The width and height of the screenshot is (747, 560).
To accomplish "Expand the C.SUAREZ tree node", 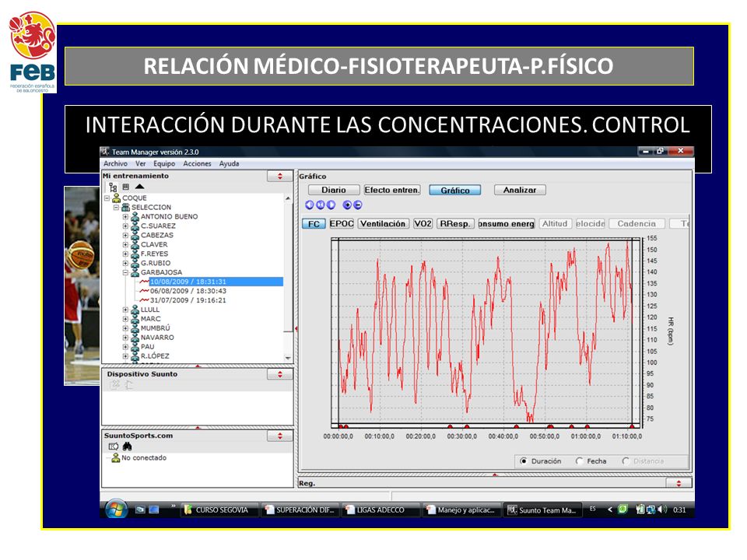I will pyautogui.click(x=126, y=226).
